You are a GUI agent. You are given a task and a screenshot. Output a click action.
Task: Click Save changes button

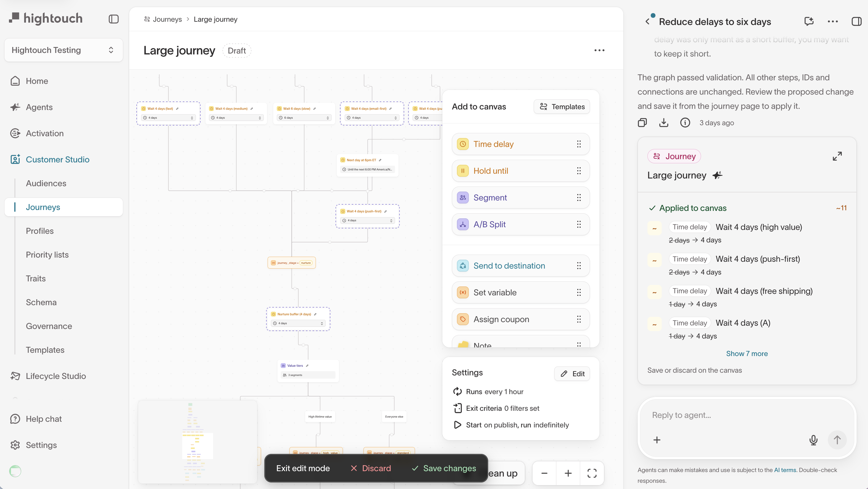pos(444,468)
